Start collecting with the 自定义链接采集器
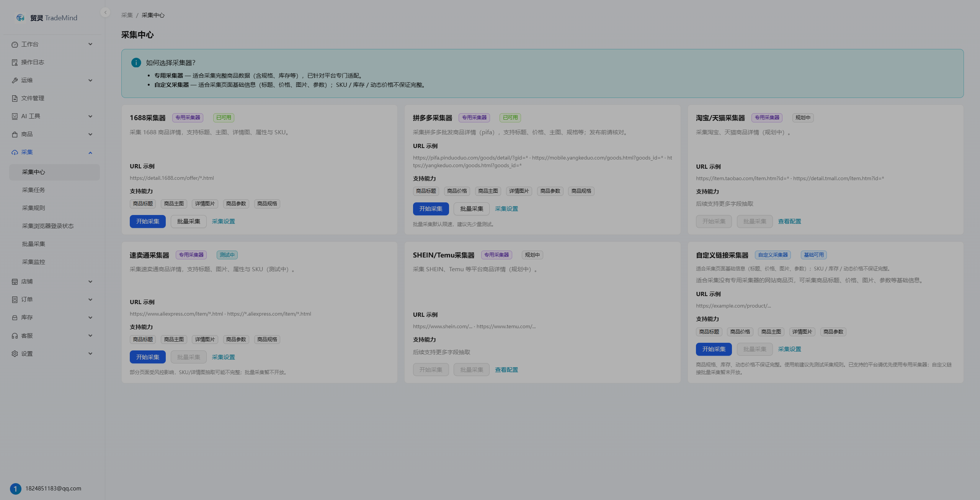 tap(714, 349)
